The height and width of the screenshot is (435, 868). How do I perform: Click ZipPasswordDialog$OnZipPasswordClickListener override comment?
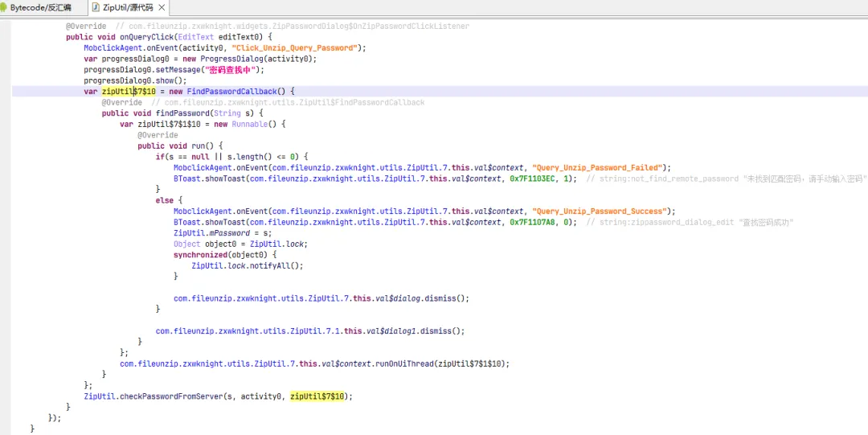click(x=293, y=26)
